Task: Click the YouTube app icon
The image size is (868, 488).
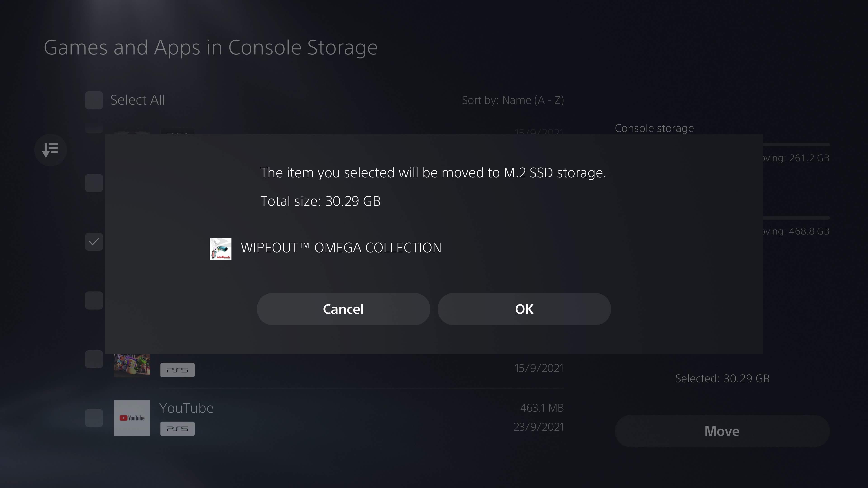Action: [x=132, y=418]
